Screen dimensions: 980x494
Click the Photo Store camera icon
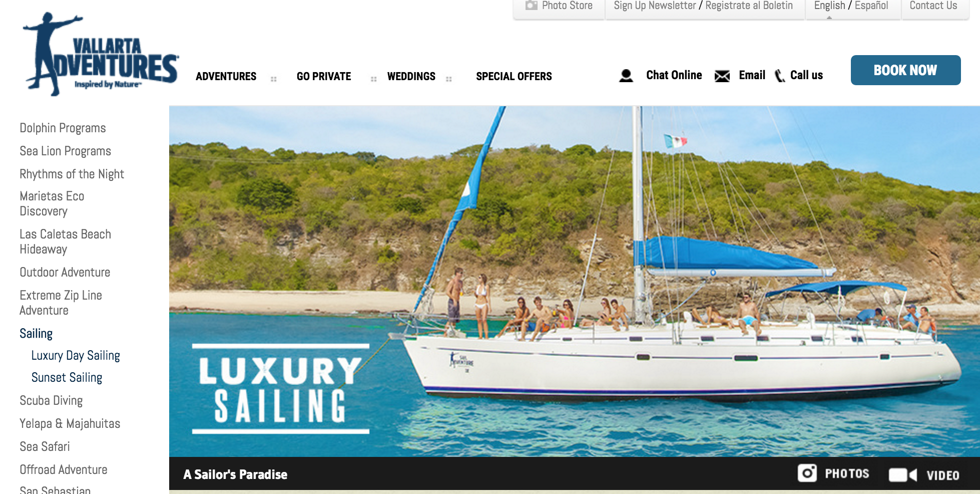coord(531,6)
